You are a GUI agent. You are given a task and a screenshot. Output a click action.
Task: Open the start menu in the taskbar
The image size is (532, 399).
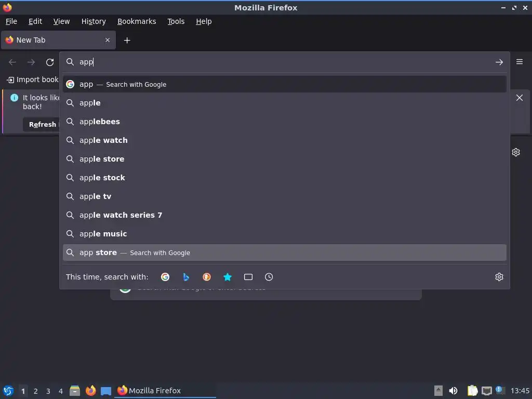click(8, 391)
